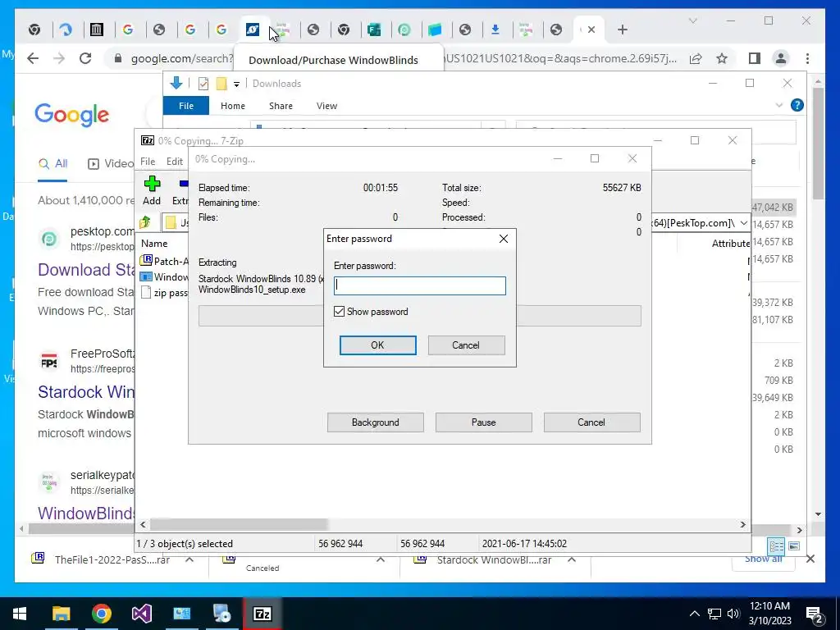Click Show all downloads
Viewport: 840px width, 630px height.
(763, 559)
